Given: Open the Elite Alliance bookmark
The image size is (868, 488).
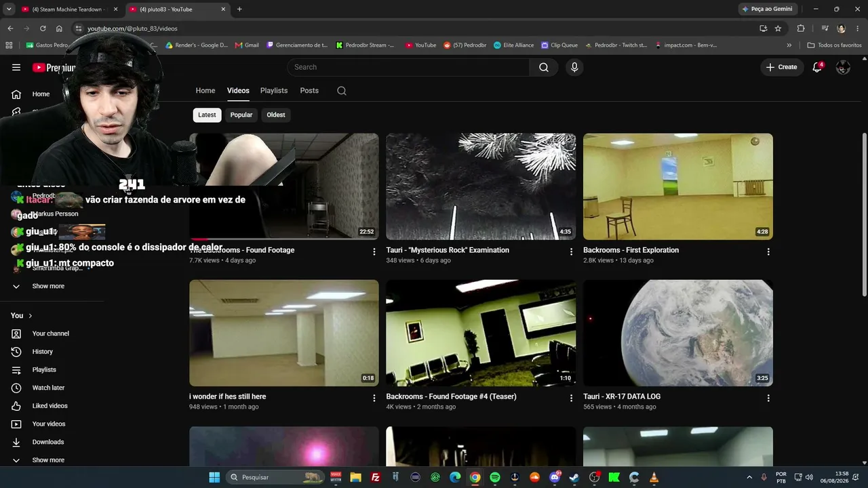Looking at the screenshot, I should [513, 45].
